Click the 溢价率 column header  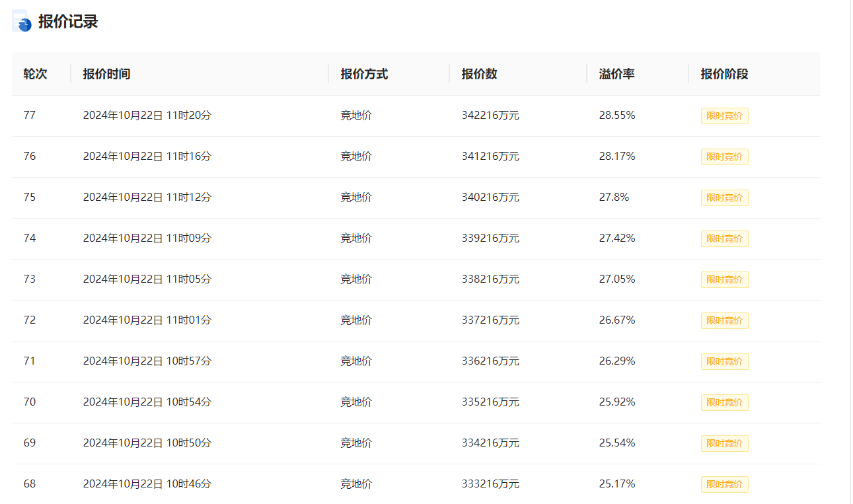[616, 74]
